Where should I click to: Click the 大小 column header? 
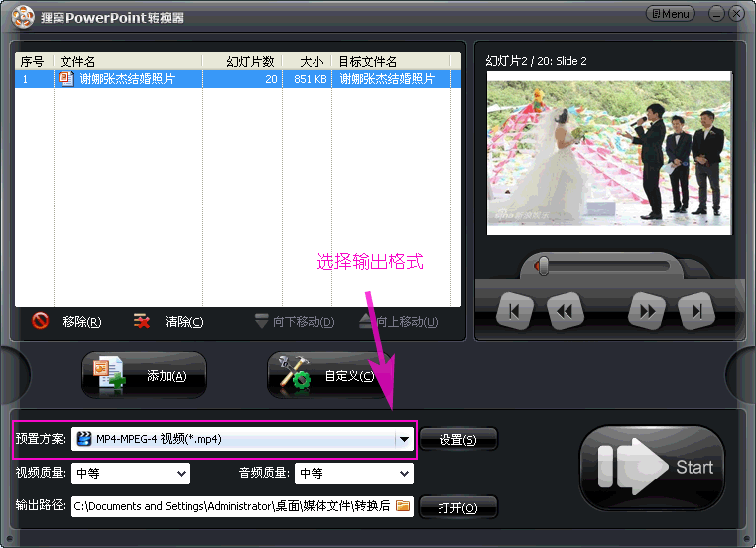[307, 61]
